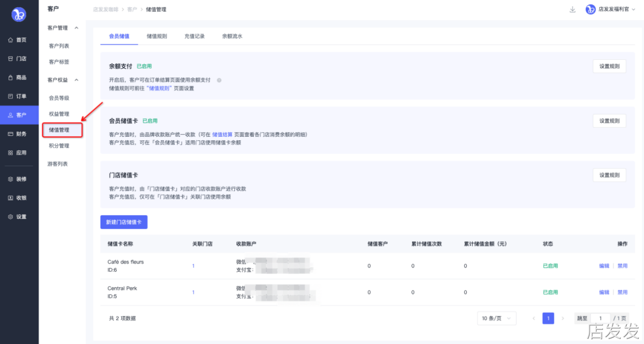This screenshot has width=644, height=344.
Task: Open 会员等级 in the submenu
Action: click(59, 98)
